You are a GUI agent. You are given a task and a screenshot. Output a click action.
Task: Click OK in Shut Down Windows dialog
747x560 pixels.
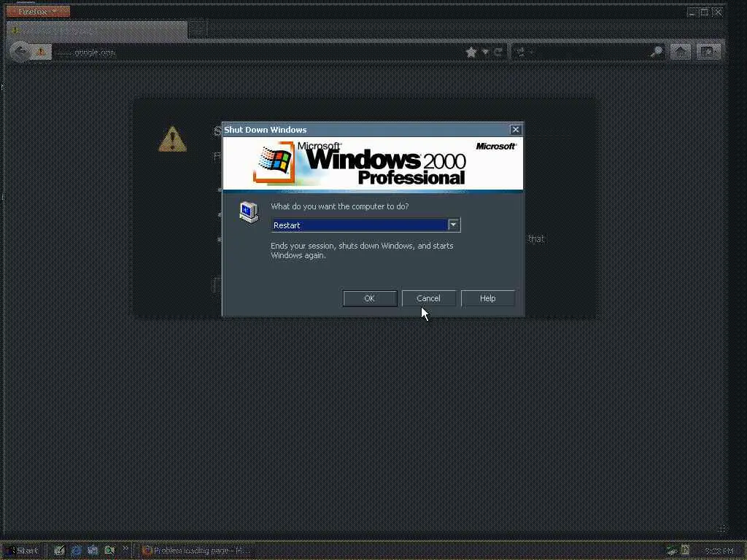(370, 298)
